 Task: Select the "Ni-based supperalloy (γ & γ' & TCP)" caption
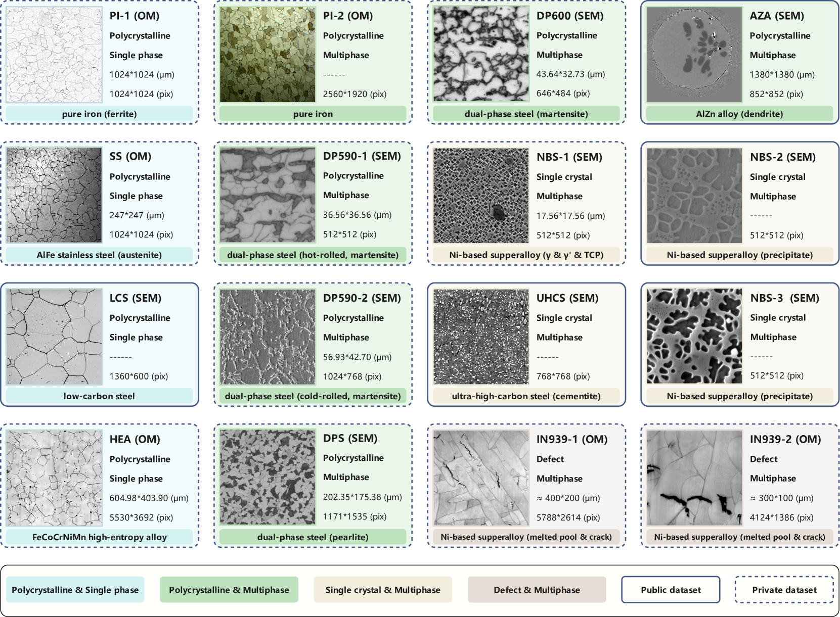pos(526,255)
